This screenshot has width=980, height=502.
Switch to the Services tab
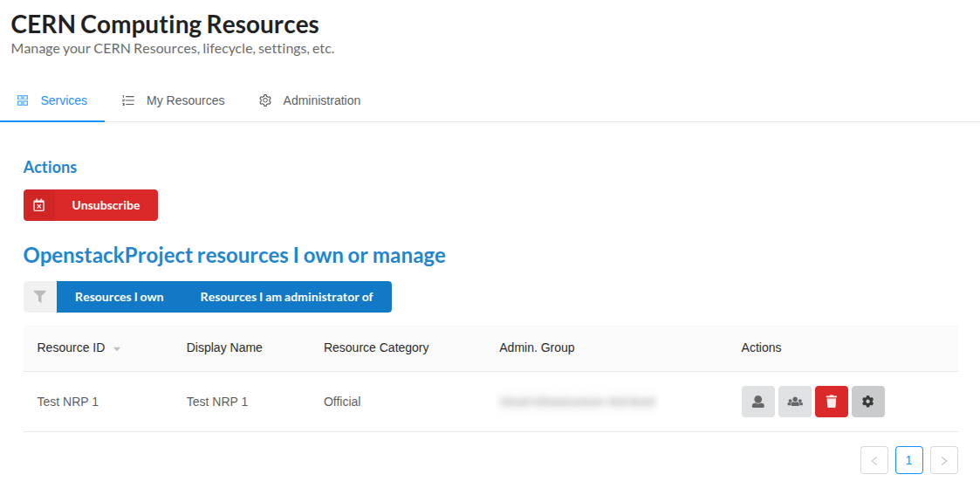click(x=52, y=100)
